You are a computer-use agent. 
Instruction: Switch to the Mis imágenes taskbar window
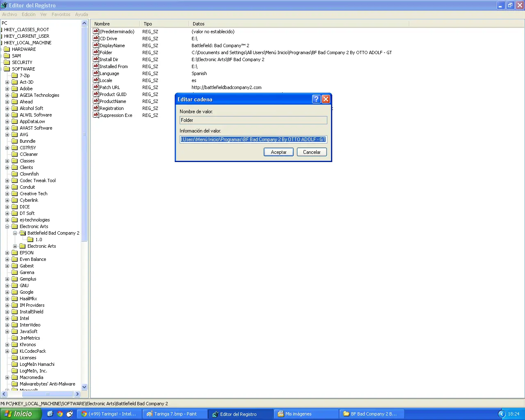point(306,414)
